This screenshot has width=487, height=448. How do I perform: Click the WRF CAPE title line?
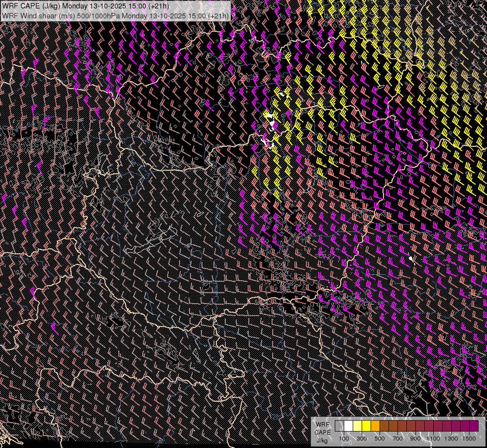coord(85,6)
